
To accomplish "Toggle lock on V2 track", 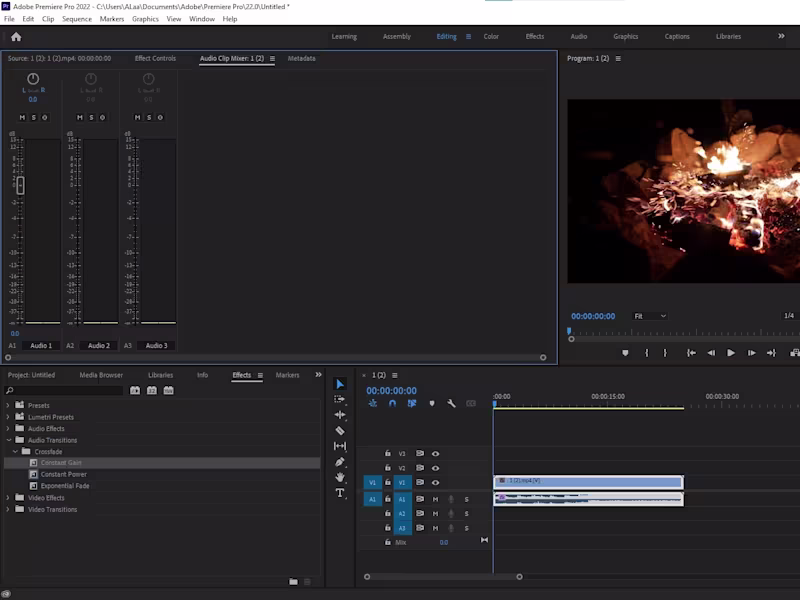I will (388, 468).
